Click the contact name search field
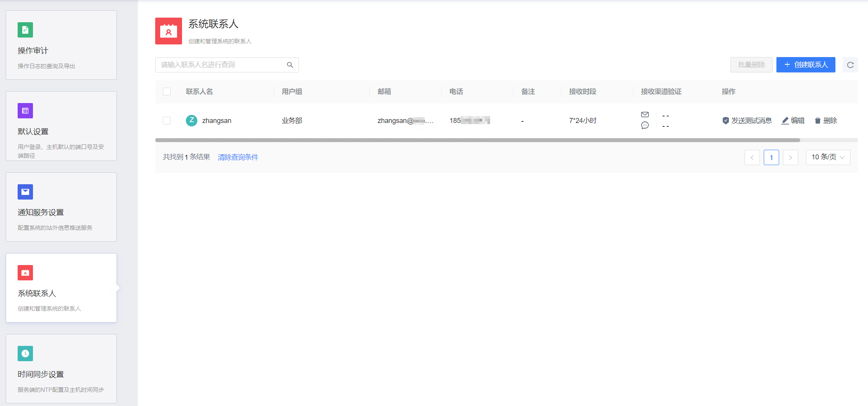868x406 pixels. click(222, 65)
